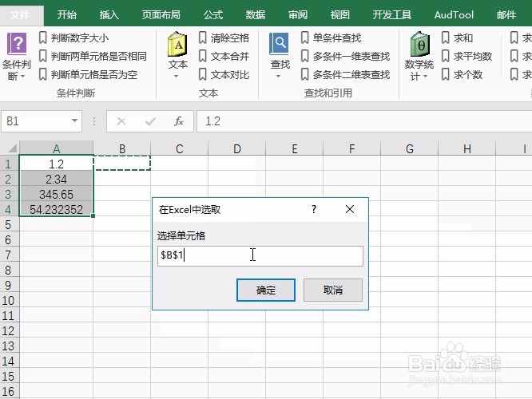Switch to the 视图 tab
This screenshot has height=399, width=532.
(x=339, y=14)
